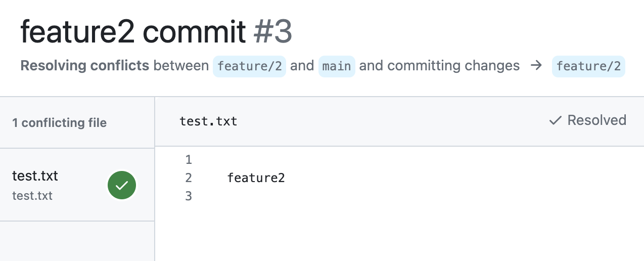Click line number 3 in editor

click(x=189, y=196)
